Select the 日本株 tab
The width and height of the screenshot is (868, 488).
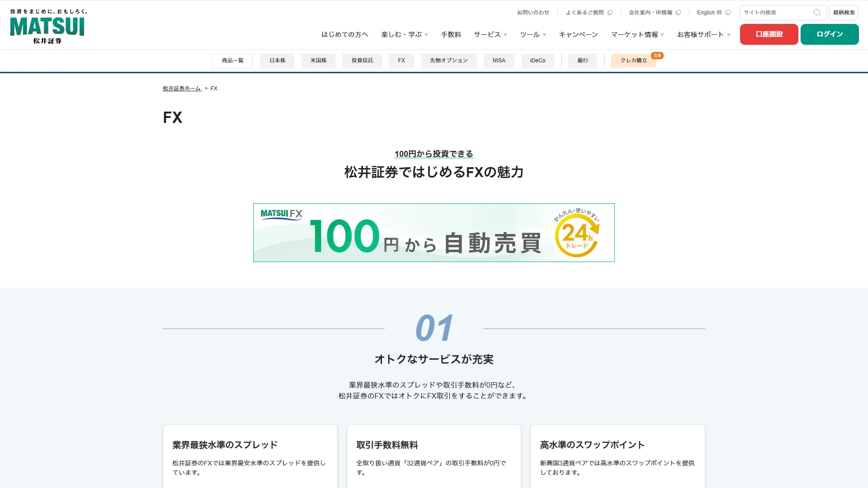[277, 61]
